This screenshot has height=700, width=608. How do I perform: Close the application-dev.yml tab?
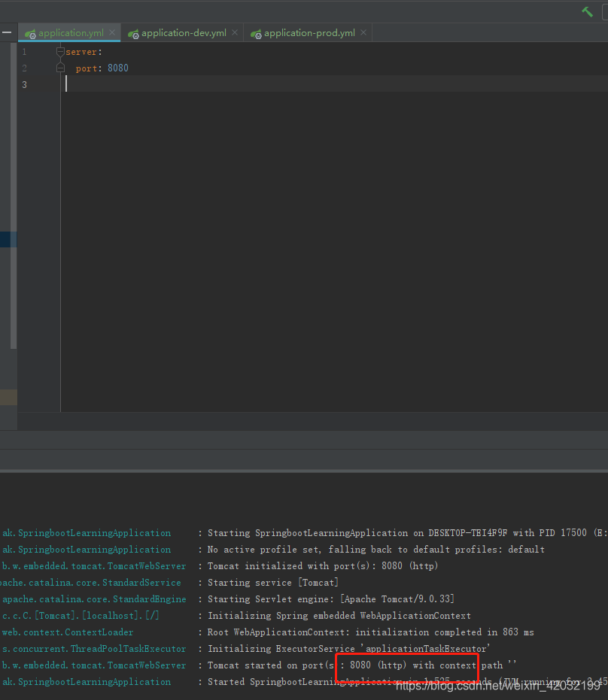[x=235, y=32]
